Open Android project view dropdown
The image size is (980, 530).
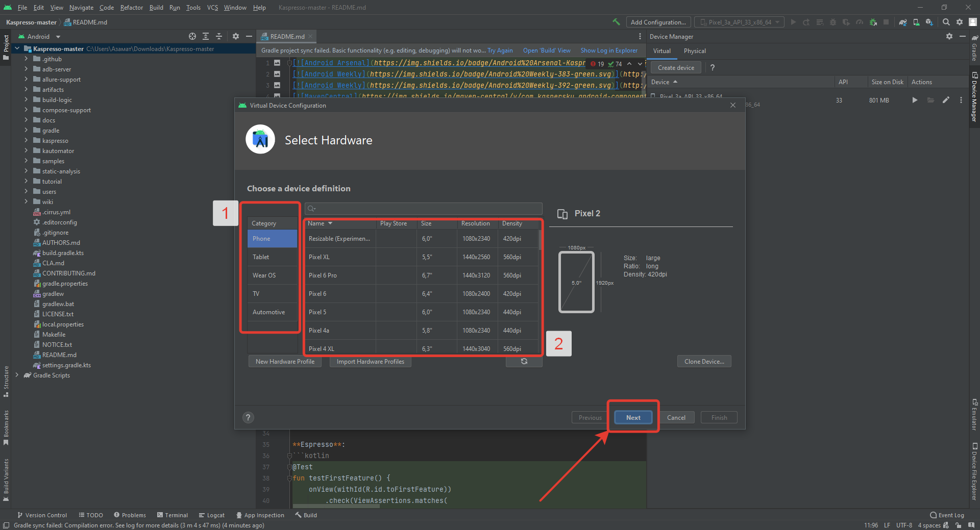tap(39, 36)
